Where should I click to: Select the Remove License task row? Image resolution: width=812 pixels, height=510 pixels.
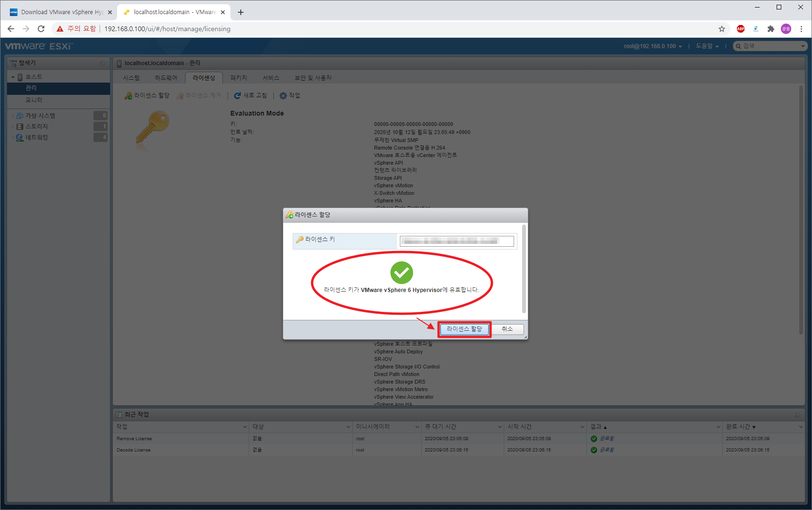tap(459, 439)
